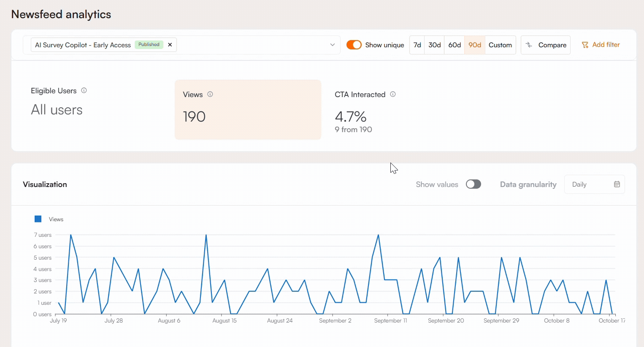Open the Custom date range option
644x347 pixels.
coord(500,45)
